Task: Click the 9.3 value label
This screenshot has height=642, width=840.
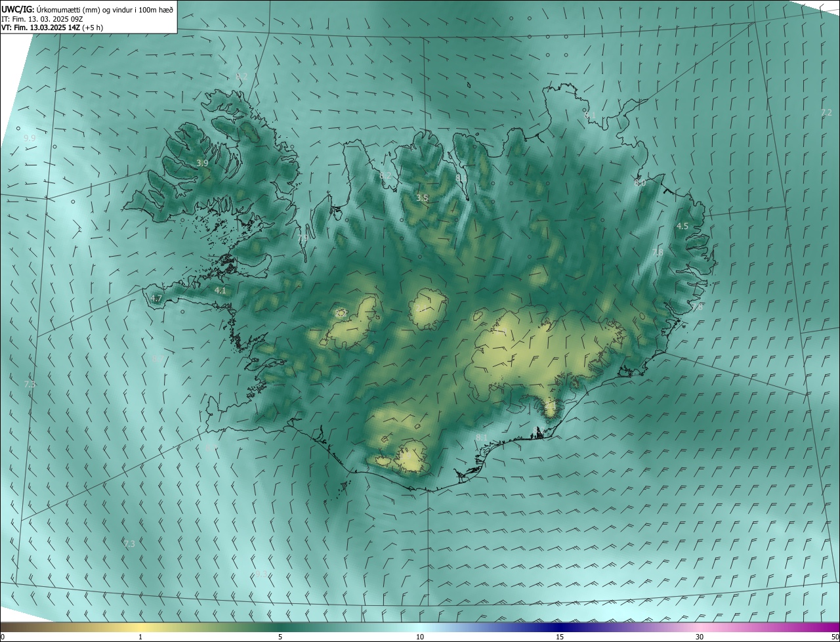Action: [261, 574]
